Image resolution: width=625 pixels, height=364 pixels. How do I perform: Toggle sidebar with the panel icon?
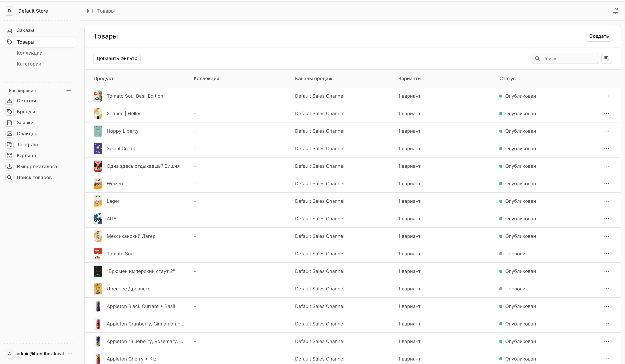[90, 11]
